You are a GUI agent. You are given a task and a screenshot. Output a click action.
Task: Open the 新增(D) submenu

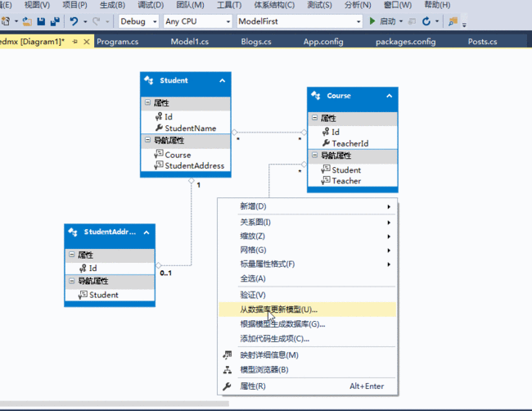[308, 206]
